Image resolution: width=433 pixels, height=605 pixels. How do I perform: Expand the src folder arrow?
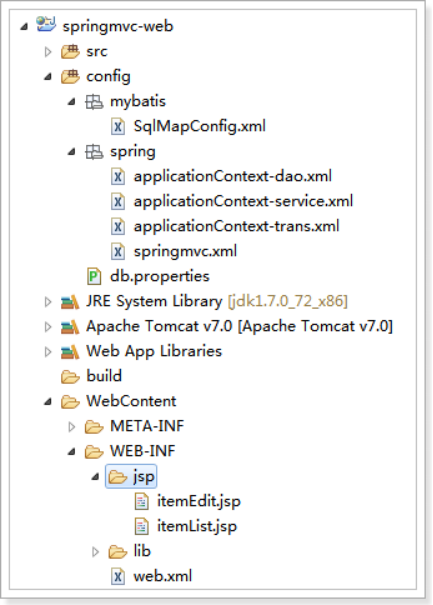pos(48,52)
